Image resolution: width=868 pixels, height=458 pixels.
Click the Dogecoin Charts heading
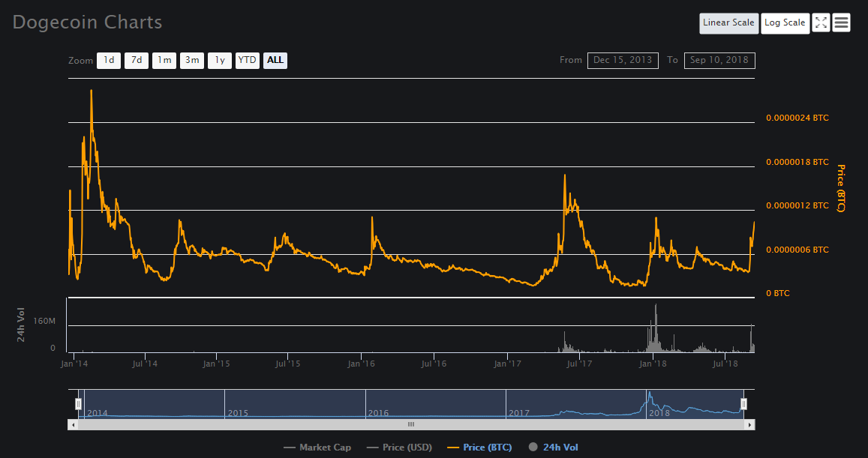(x=88, y=22)
